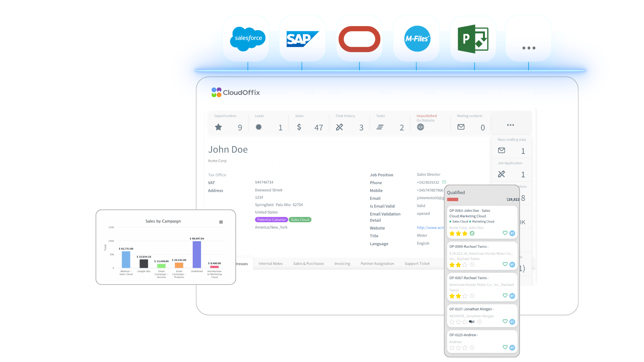Click the Mailing contacts envelope icon
Image resolution: width=644 pixels, height=362 pixels.
pos(461,127)
